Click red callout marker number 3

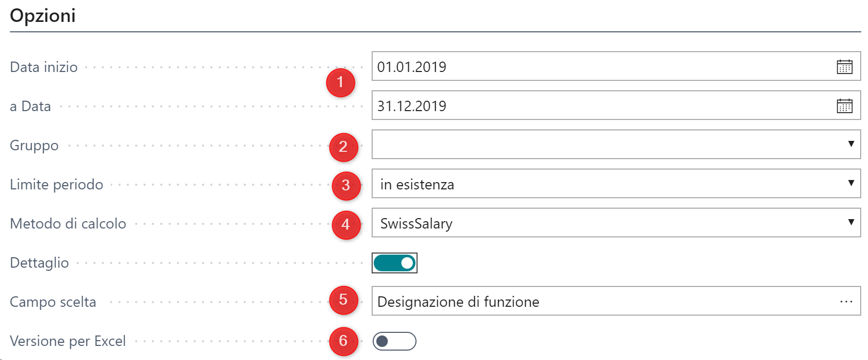pos(346,185)
